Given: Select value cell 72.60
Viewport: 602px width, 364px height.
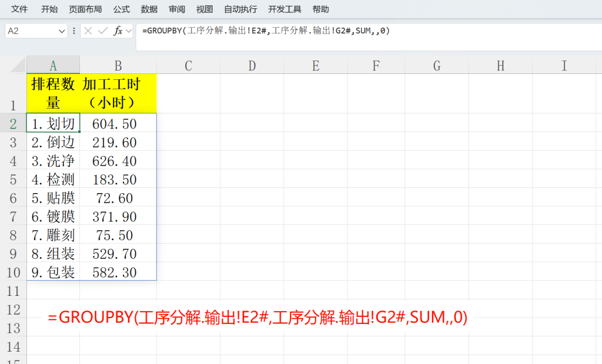Looking at the screenshot, I should pos(118,197).
